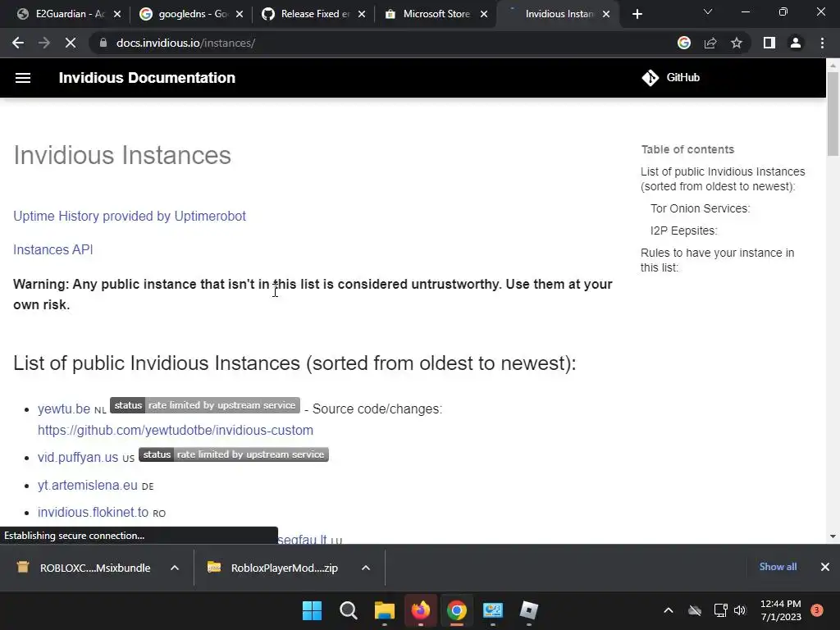Expand options for ROBLOXC Msixbundle download

point(175,568)
